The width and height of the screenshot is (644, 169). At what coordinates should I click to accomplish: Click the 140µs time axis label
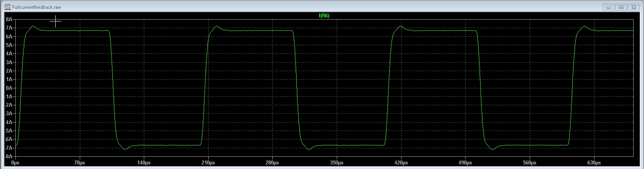pos(144,163)
